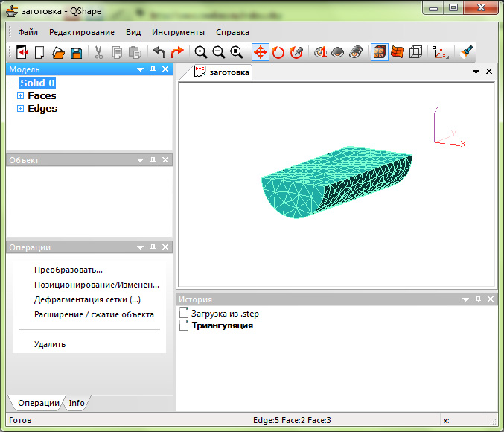Click the flashlight tool icon
The height and width of the screenshot is (432, 504).
[466, 52]
